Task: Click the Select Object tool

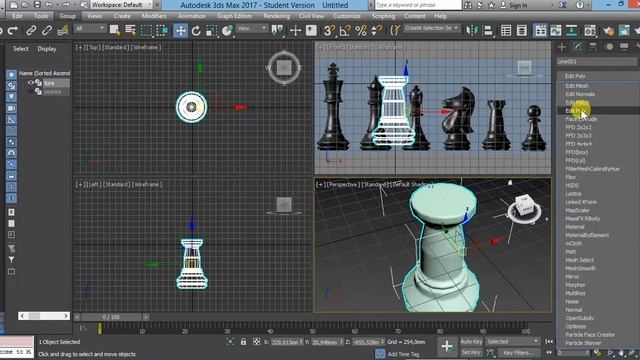Action: pyautogui.click(x=115, y=31)
